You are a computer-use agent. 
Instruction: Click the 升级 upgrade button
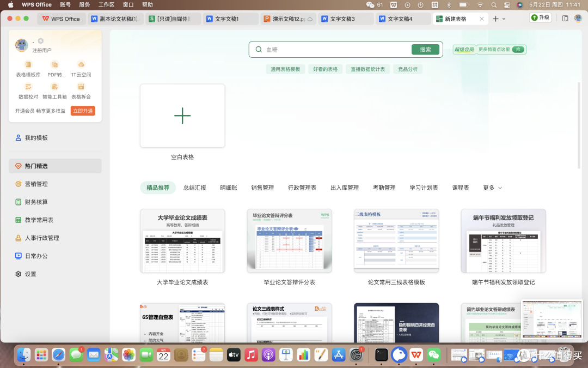tap(541, 17)
